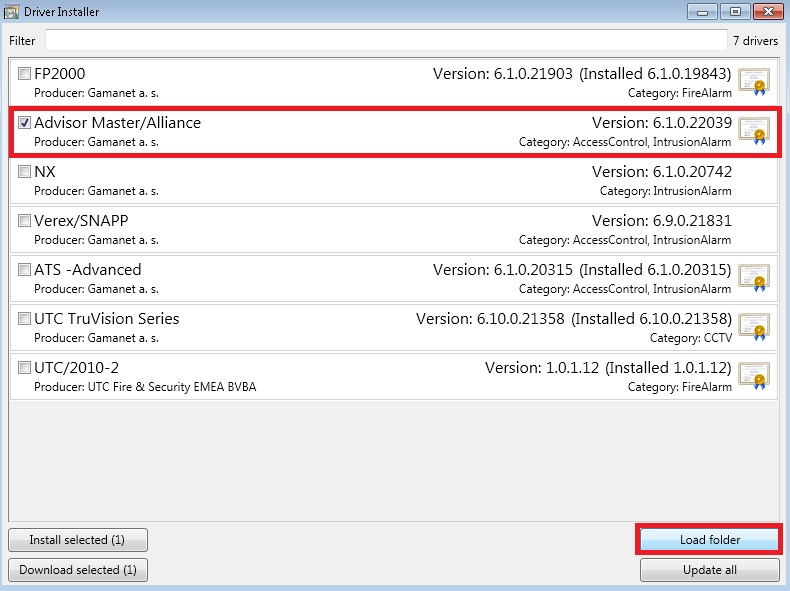Image resolution: width=790 pixels, height=591 pixels.
Task: Minimize the Driver Installer window
Action: pos(702,12)
